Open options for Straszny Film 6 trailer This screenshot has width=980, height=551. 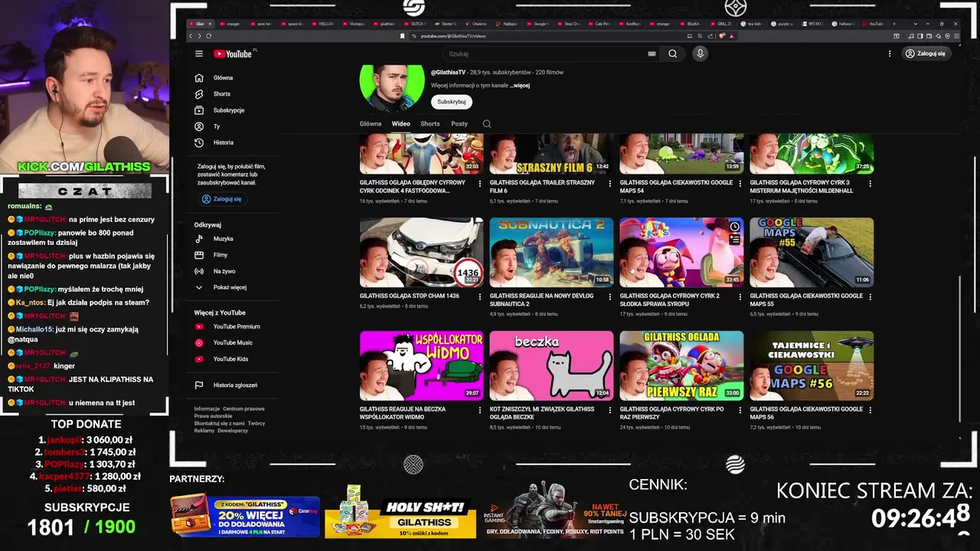coord(610,184)
